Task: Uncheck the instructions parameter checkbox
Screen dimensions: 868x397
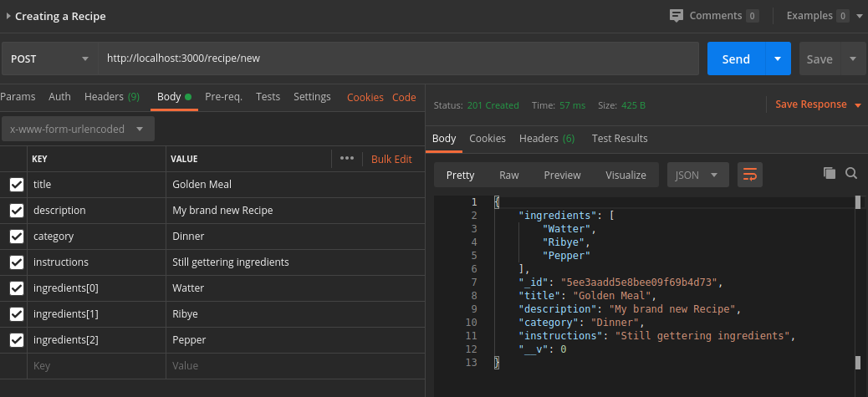Action: pos(17,262)
